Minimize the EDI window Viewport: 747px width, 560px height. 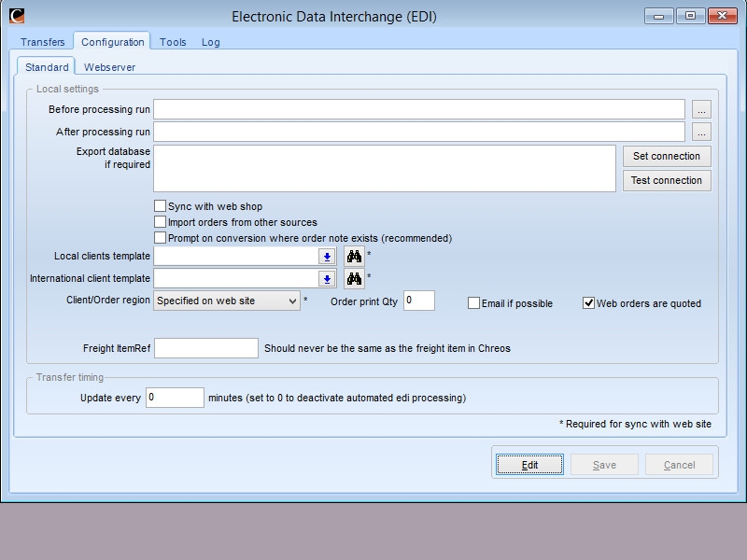659,16
